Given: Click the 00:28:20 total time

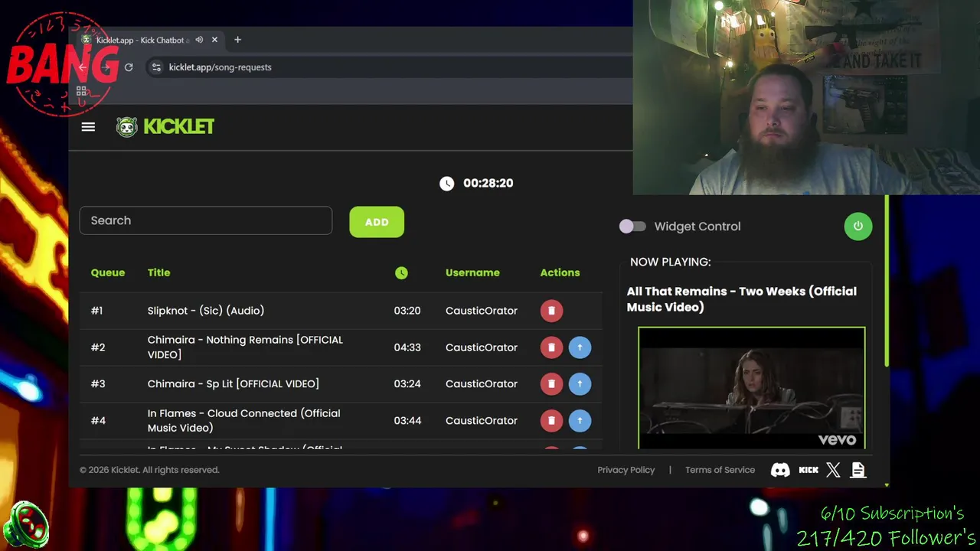Looking at the screenshot, I should [x=488, y=183].
